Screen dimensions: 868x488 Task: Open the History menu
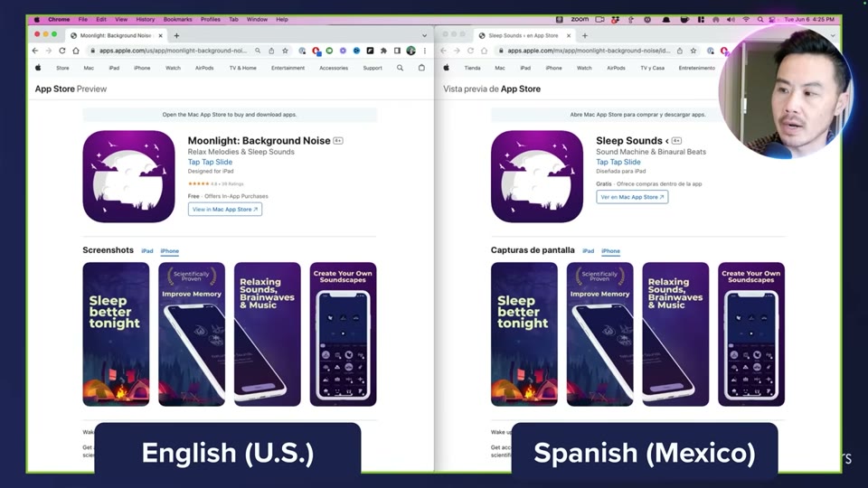pyautogui.click(x=145, y=19)
